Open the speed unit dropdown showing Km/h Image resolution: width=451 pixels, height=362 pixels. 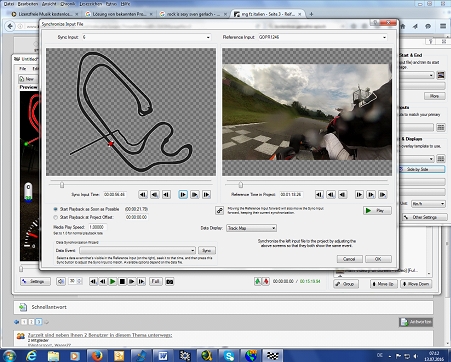(428, 203)
